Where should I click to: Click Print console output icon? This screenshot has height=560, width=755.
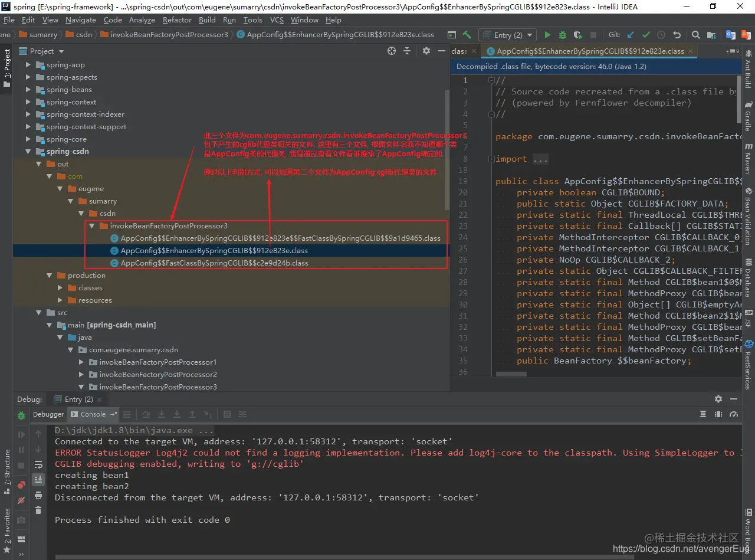(x=38, y=494)
